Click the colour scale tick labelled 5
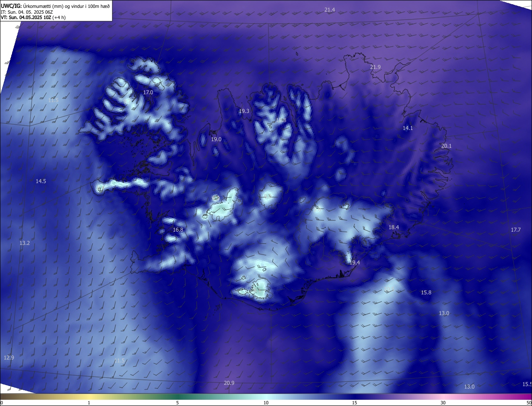 tap(177, 403)
